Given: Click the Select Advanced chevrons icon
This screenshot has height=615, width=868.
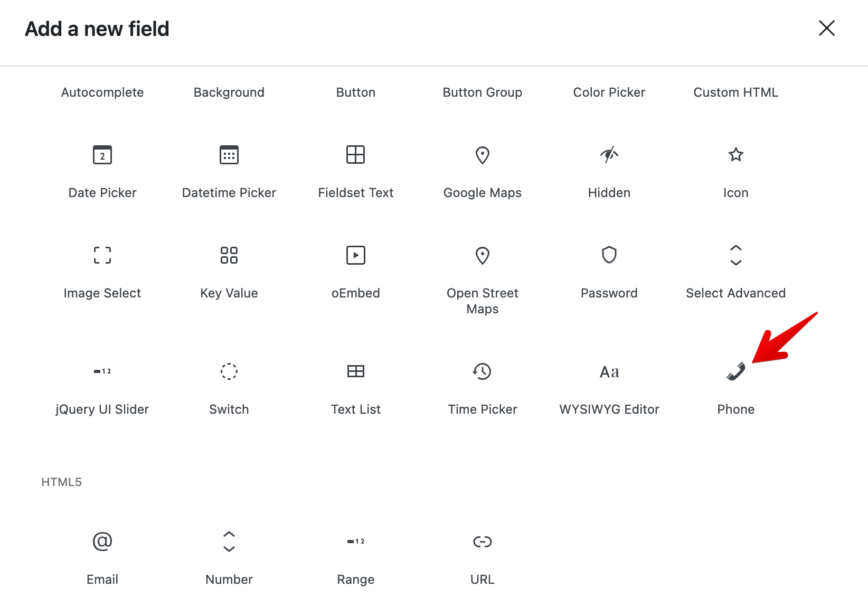Looking at the screenshot, I should (735, 255).
